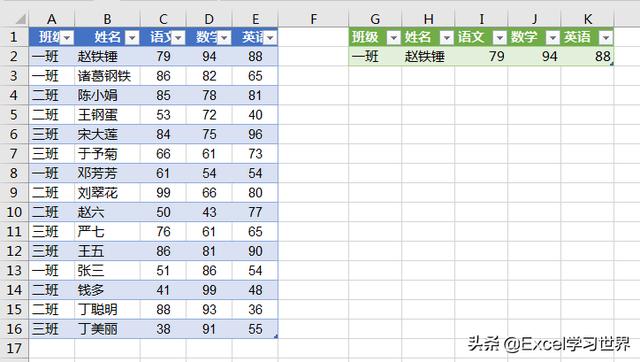
Task: Select row 10 header
Action: (x=14, y=212)
